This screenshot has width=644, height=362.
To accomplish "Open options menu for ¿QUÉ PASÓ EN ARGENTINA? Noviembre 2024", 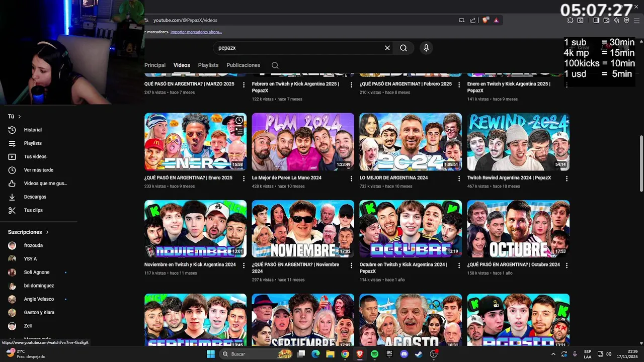I will point(351,265).
